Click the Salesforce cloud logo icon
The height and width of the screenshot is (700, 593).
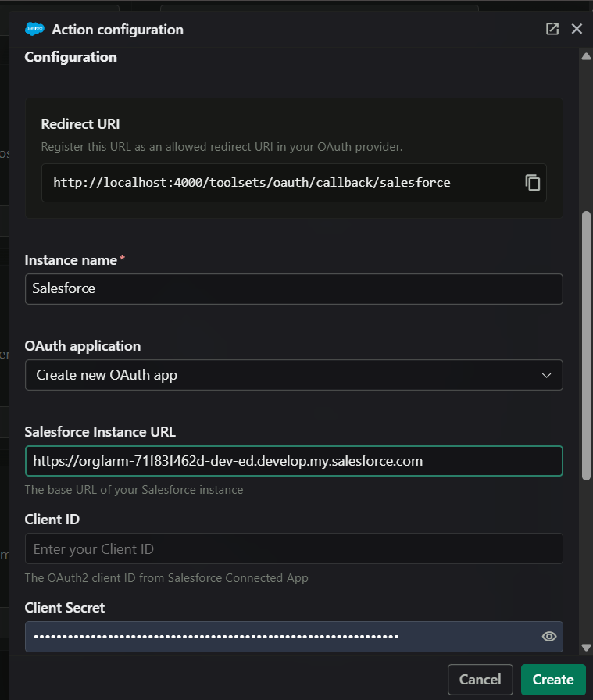pos(34,29)
